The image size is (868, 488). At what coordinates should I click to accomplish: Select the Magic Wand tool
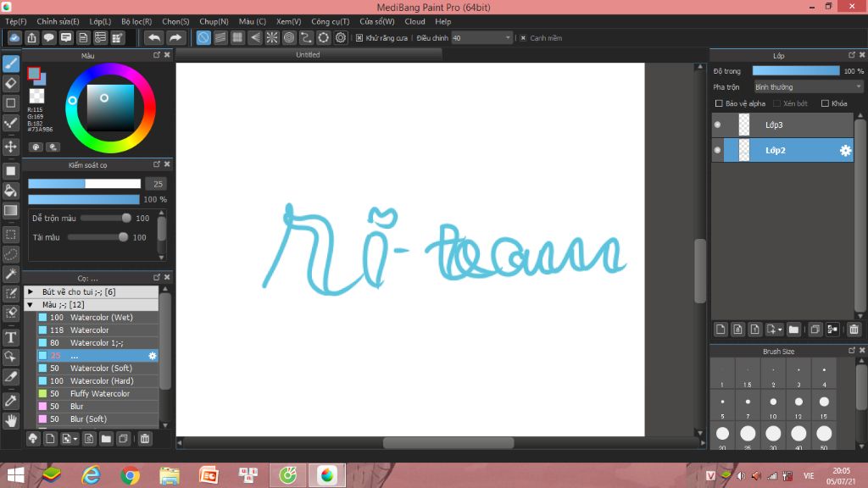(x=11, y=274)
